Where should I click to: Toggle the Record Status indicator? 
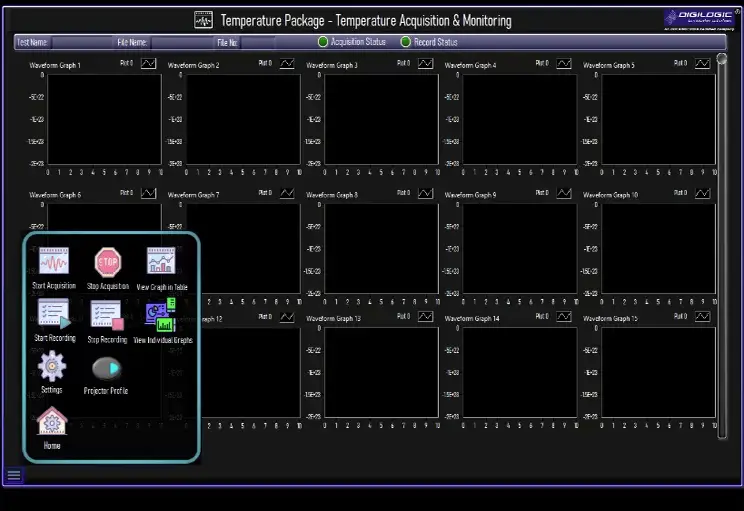click(406, 42)
